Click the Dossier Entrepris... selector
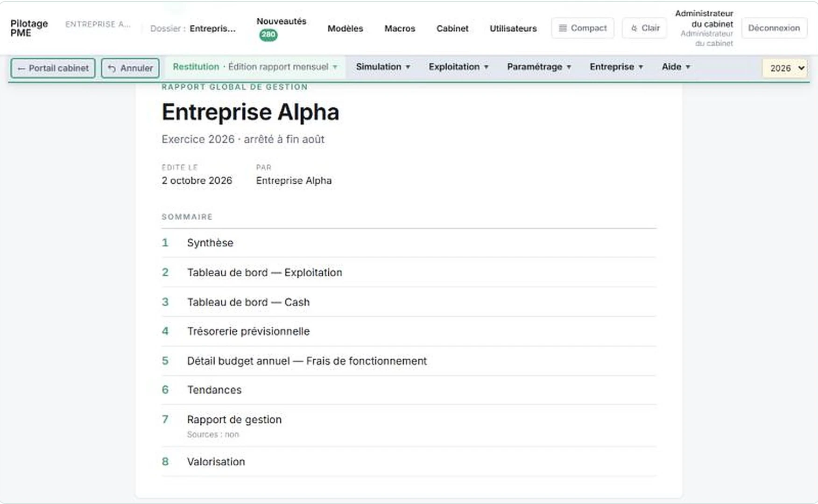This screenshot has width=818, height=504. pyautogui.click(x=193, y=28)
